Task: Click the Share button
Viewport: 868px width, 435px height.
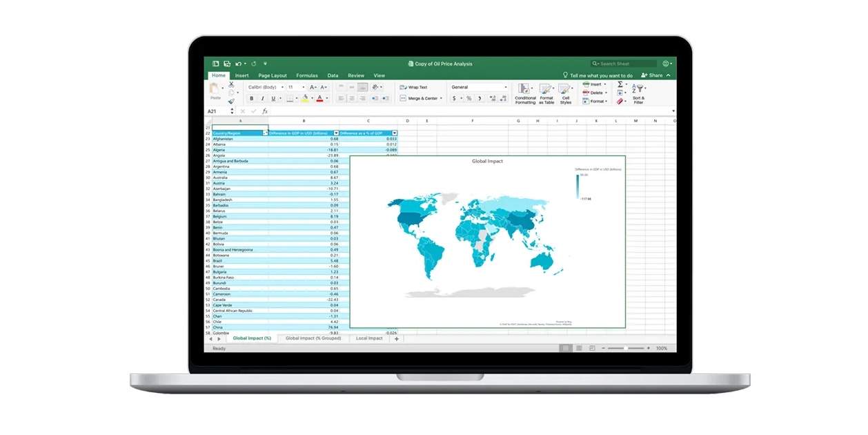Action: pos(651,75)
